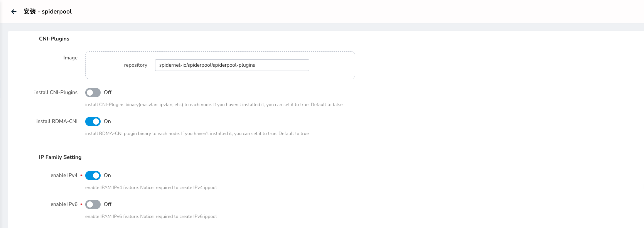Click the back arrow beside the install title

tap(14, 12)
